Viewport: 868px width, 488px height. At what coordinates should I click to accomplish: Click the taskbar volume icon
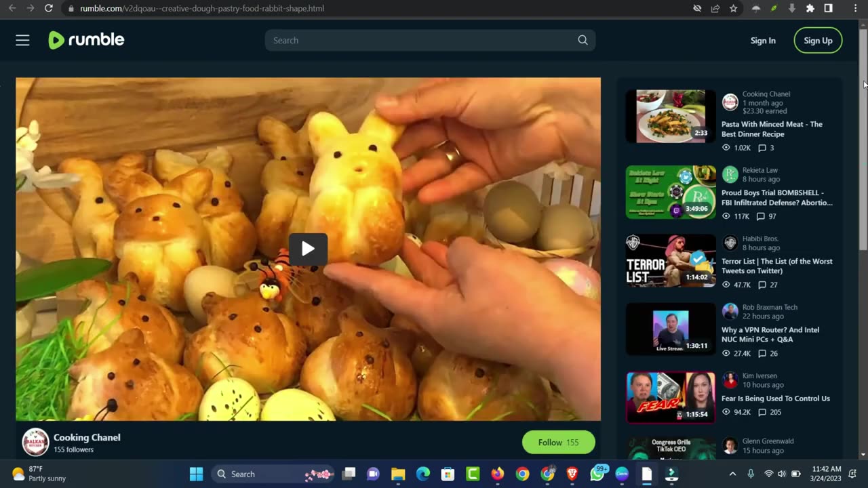[782, 474]
